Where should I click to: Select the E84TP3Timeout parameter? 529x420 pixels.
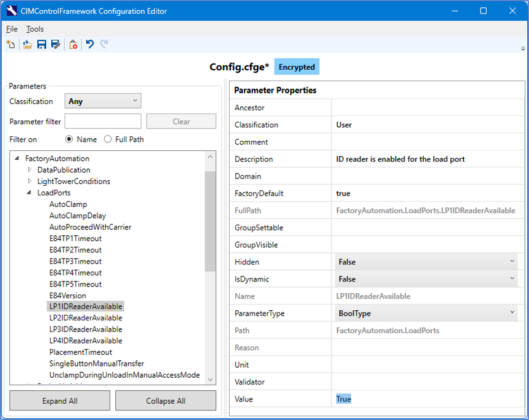[75, 262]
